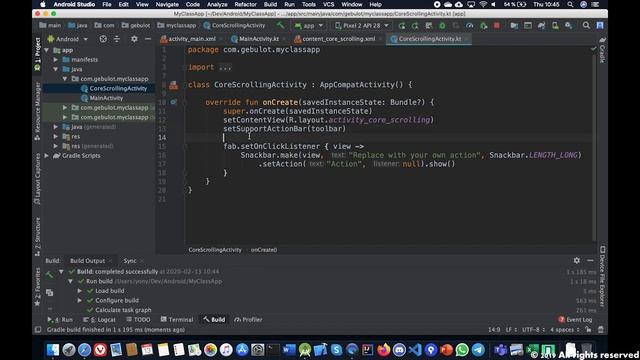This screenshot has height=360, width=640.
Task: Expand the Load build step
Action: point(80,291)
